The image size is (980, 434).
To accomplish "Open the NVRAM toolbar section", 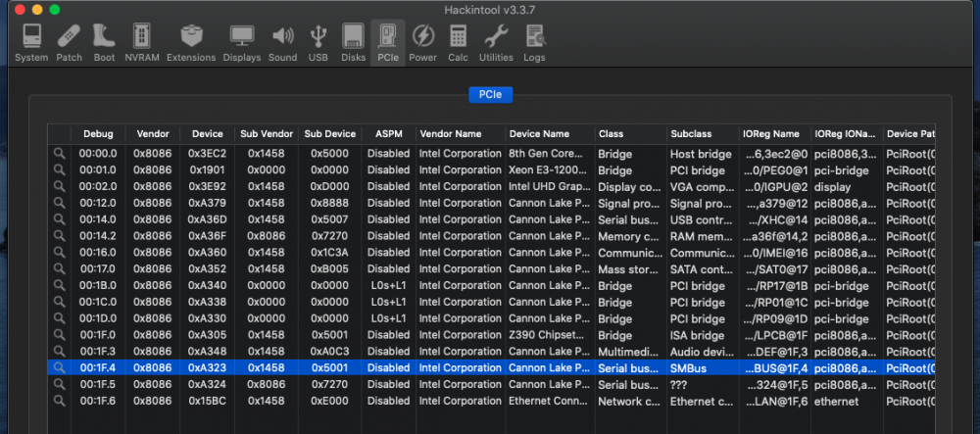I will click(x=142, y=42).
